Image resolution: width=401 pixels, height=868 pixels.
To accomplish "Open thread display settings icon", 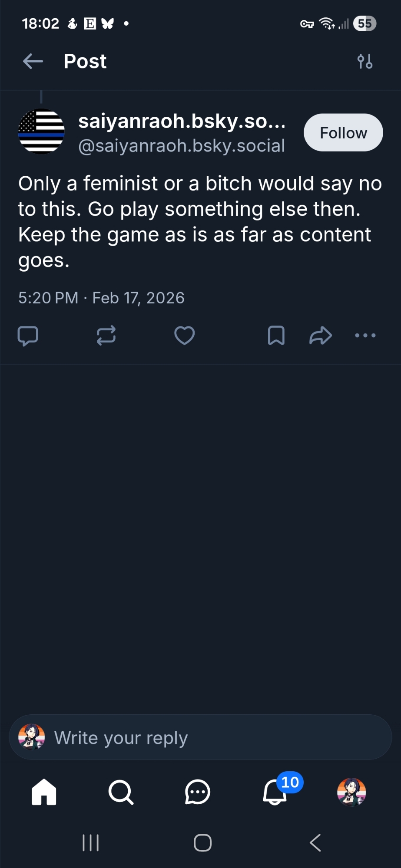I will [365, 62].
